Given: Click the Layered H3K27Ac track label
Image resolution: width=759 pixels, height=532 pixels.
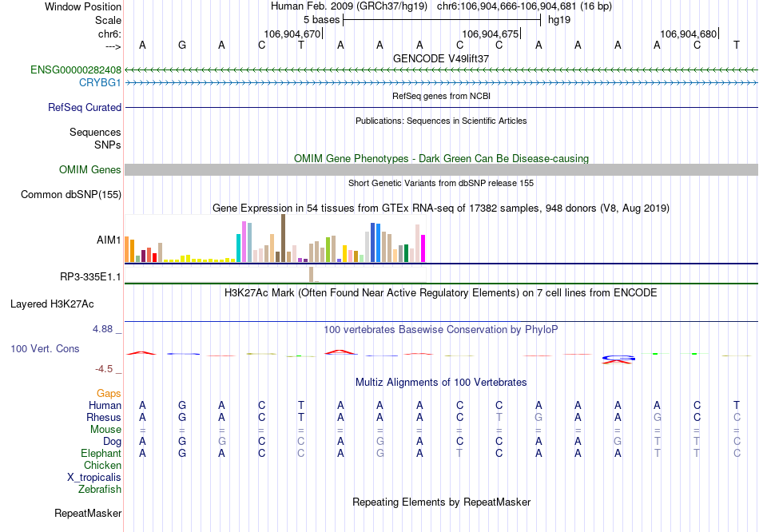Looking at the screenshot, I should coord(52,304).
